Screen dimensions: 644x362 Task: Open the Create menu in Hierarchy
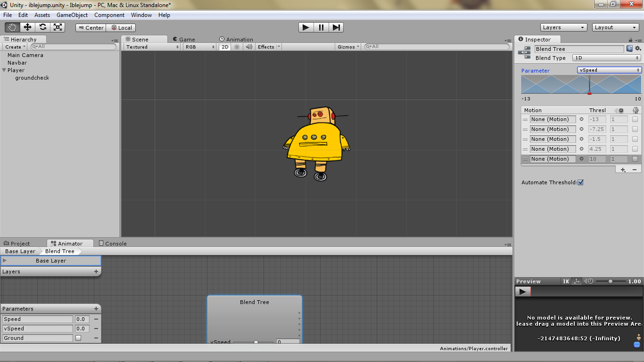point(15,47)
